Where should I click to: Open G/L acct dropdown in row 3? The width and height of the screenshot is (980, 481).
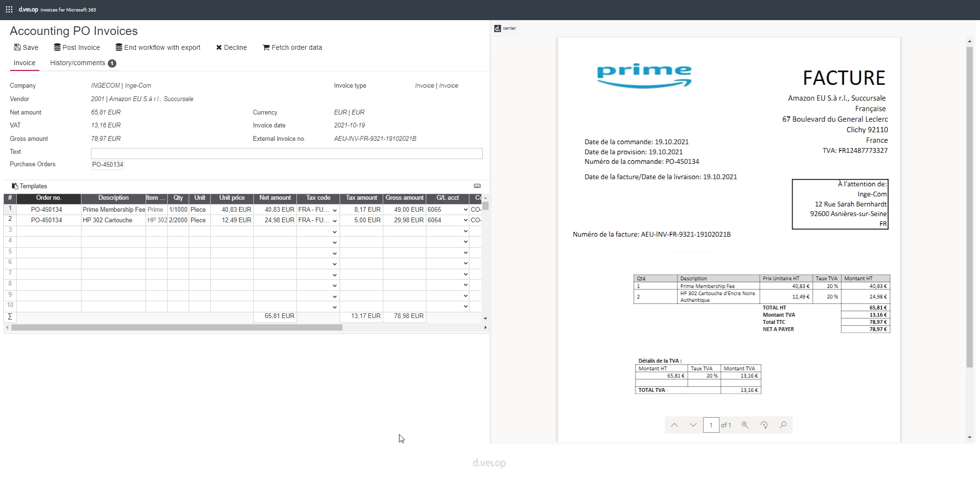tap(465, 231)
